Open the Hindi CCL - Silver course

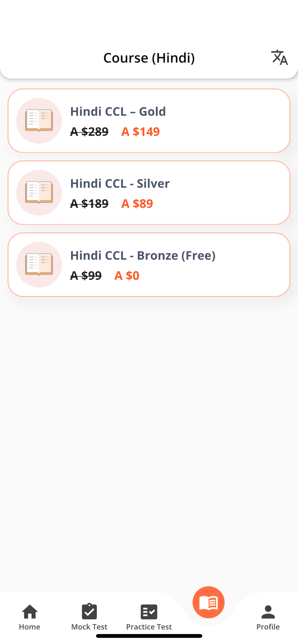pos(149,193)
